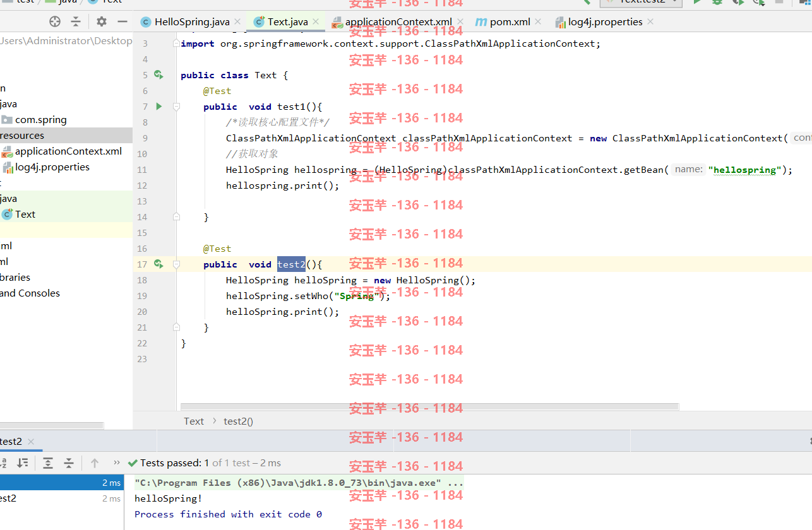Select the highlighted 2 ms test result row
This screenshot has height=530, width=812.
pyautogui.click(x=62, y=483)
